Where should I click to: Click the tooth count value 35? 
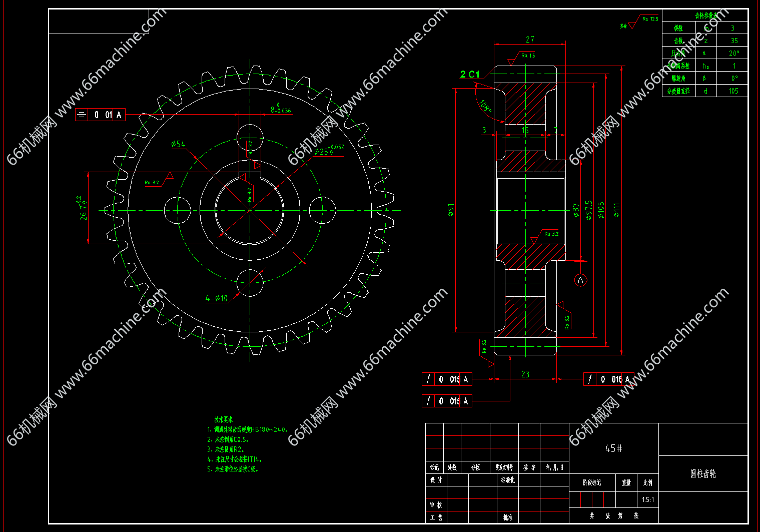733,41
